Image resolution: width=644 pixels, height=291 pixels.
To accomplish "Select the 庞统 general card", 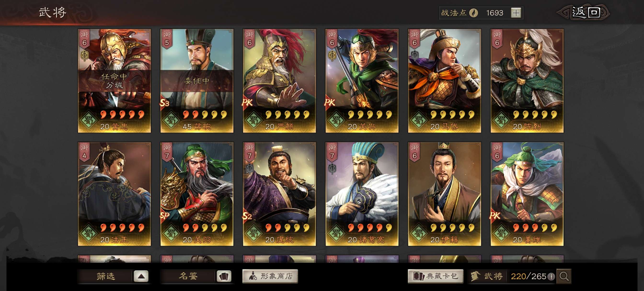I will click(x=279, y=194).
